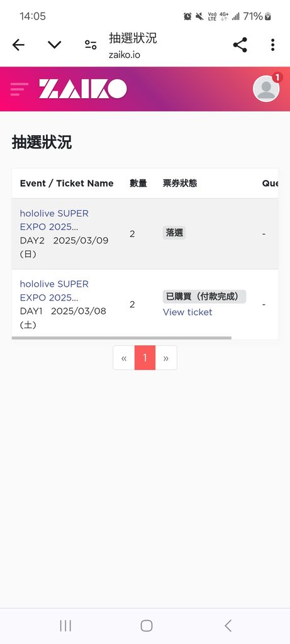290x644 pixels.
Task: Collapse the tab with down chevron
Action: tap(54, 45)
